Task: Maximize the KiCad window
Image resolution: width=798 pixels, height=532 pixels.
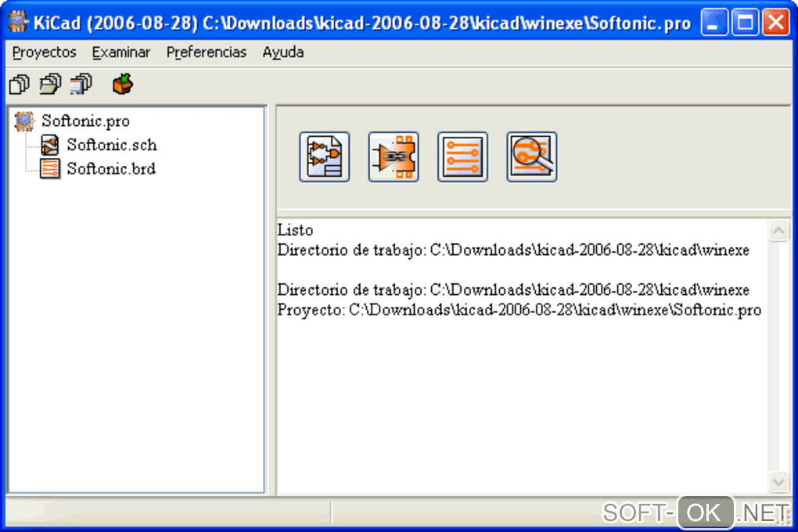Action: click(745, 23)
